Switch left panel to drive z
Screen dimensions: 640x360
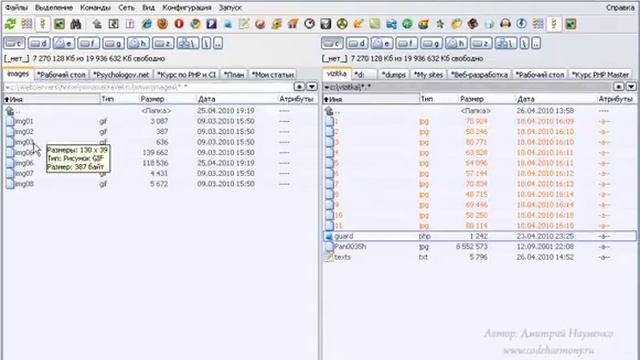[x=163, y=43]
